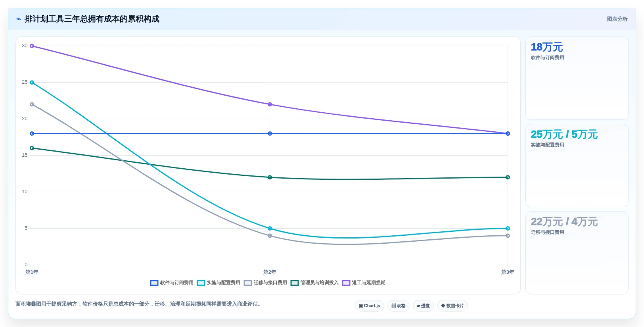
Task: Click the Chart.js tag button
Action: [370, 306]
